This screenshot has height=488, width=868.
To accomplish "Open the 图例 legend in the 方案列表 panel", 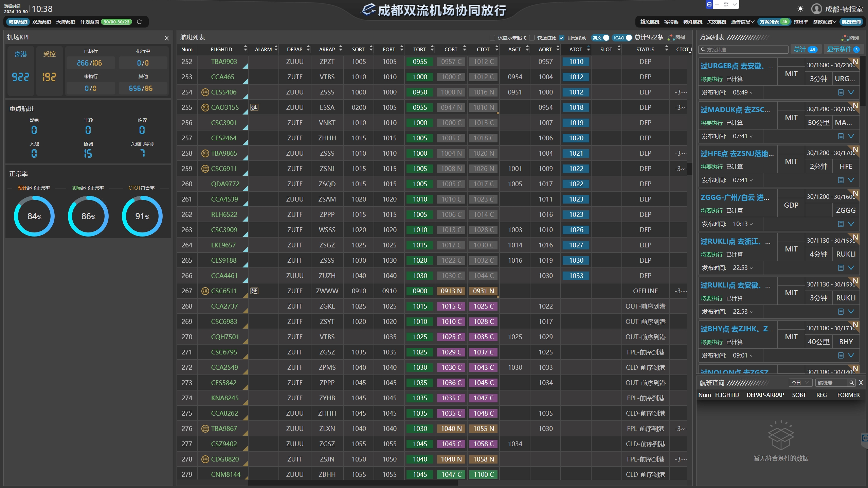I will pos(850,38).
